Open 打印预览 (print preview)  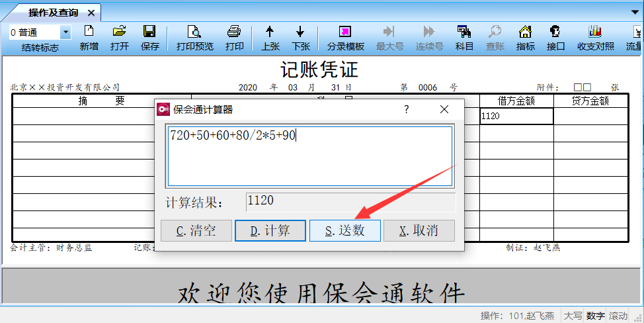194,38
